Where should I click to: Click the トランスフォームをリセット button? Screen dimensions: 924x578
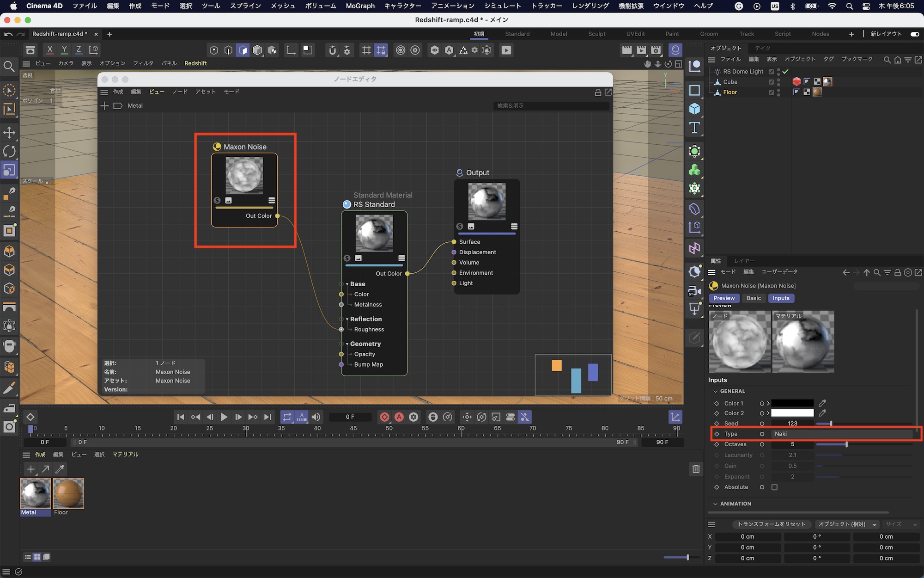[x=771, y=524]
